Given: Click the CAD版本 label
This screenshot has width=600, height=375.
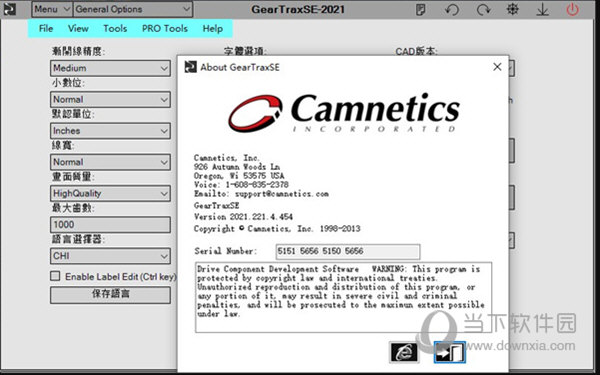Looking at the screenshot, I should (x=416, y=51).
